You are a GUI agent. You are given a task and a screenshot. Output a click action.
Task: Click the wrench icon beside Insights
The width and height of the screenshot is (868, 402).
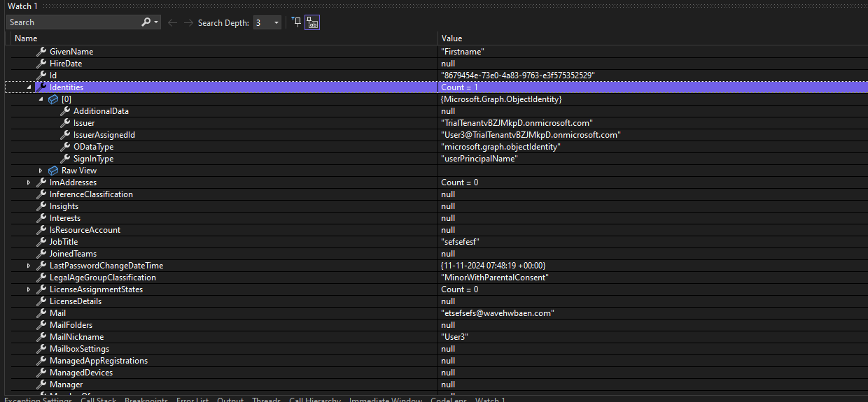41,206
